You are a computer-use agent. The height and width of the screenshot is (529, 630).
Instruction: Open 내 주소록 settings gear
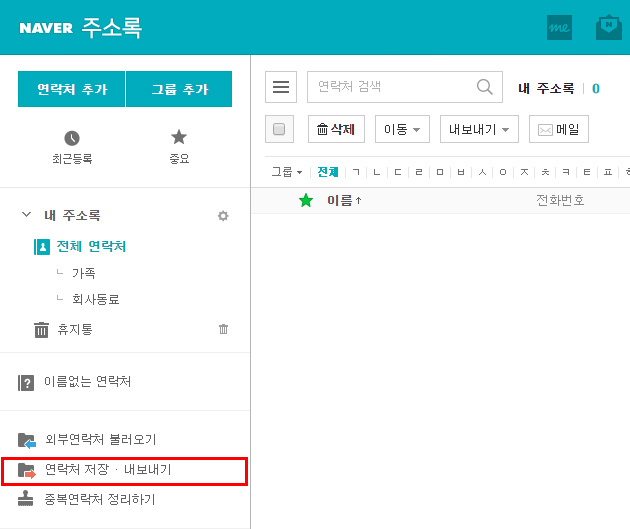[223, 216]
